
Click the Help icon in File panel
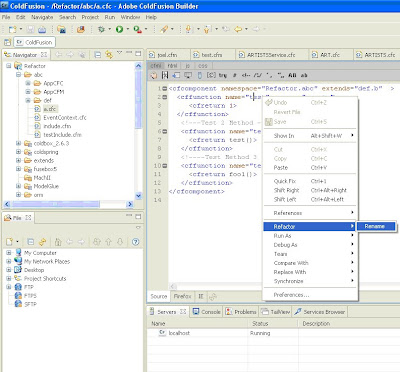point(135,242)
